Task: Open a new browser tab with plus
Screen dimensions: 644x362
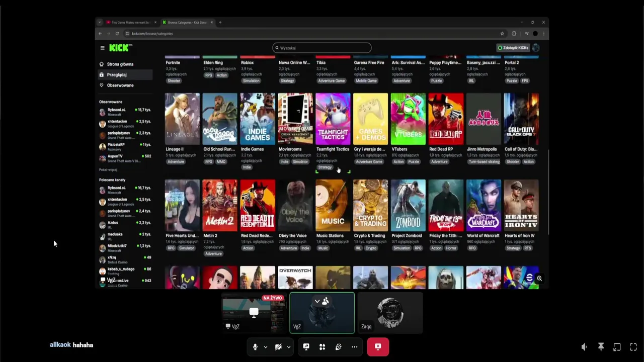Action: (220, 23)
